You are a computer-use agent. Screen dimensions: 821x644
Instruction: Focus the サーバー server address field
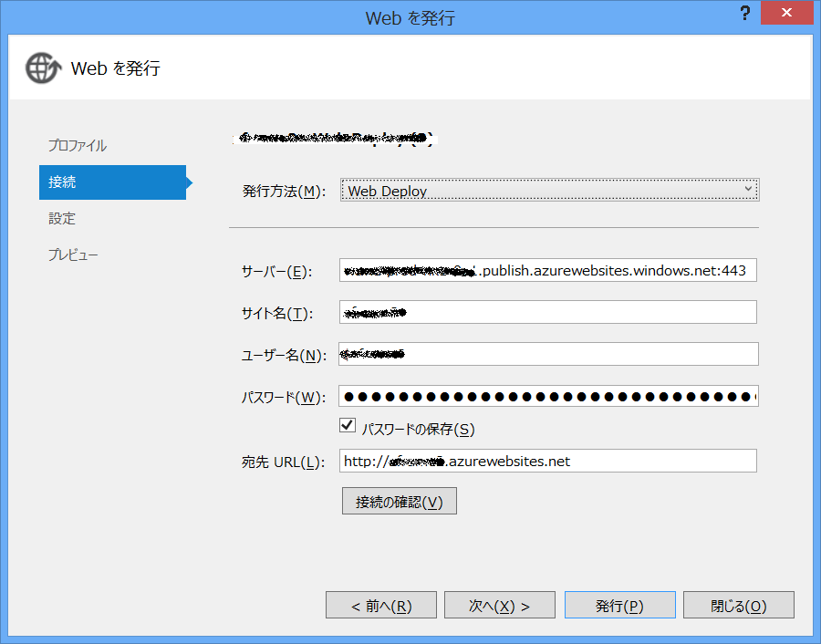point(547,270)
